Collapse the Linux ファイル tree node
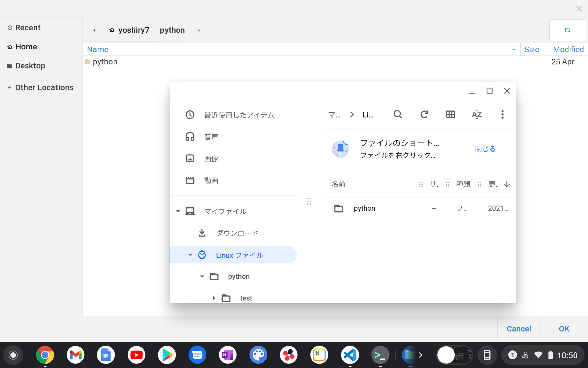The height and width of the screenshot is (368, 588). point(190,255)
